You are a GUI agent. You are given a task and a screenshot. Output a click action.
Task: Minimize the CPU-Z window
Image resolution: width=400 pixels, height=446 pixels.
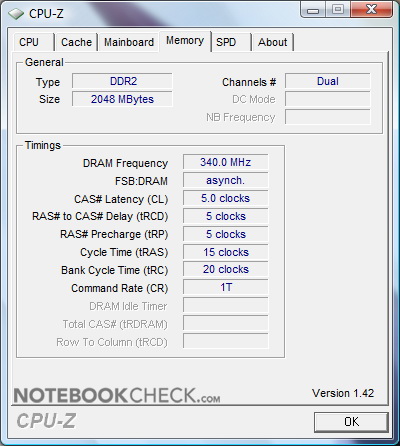click(x=313, y=10)
